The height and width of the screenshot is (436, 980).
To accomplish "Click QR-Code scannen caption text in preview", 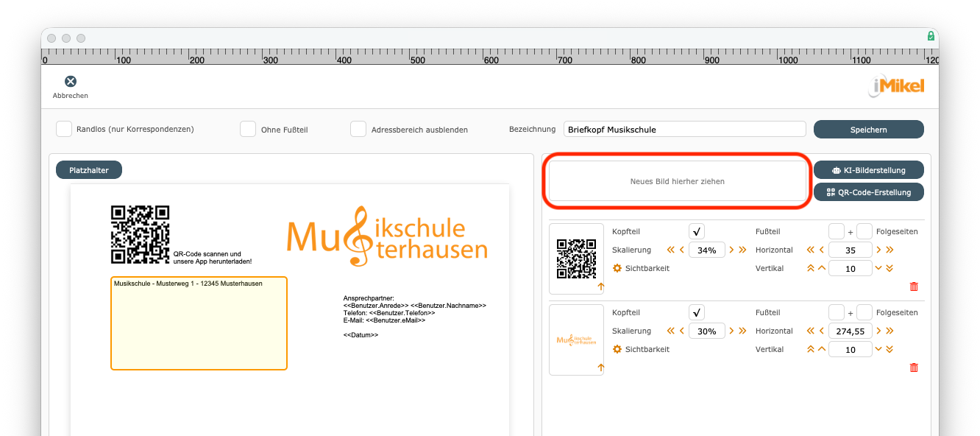I will pos(213,258).
